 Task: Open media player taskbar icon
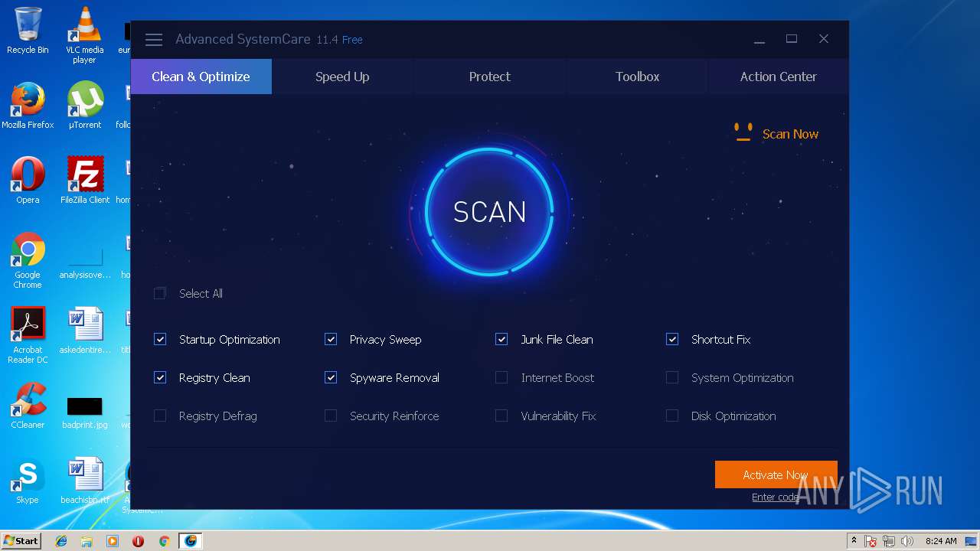coord(113,541)
